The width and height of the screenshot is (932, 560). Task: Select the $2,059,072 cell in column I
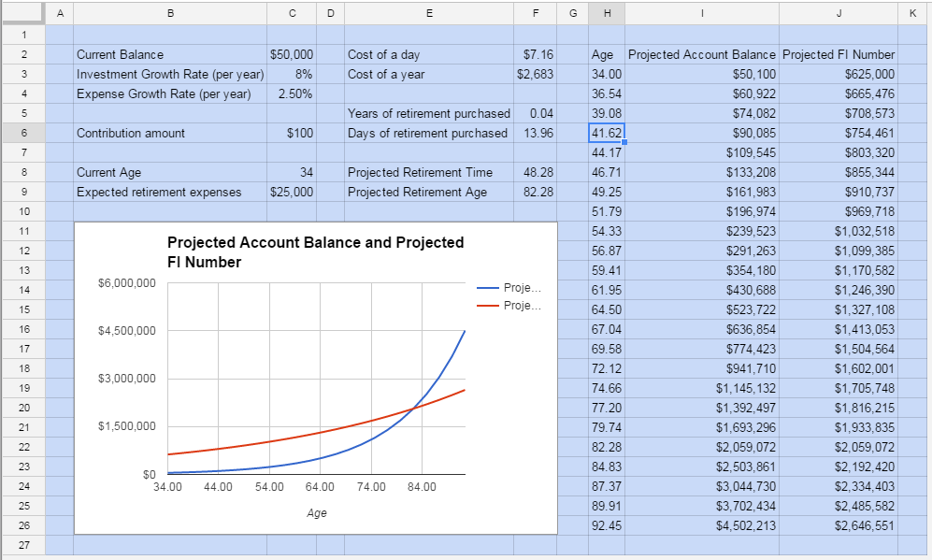(702, 447)
